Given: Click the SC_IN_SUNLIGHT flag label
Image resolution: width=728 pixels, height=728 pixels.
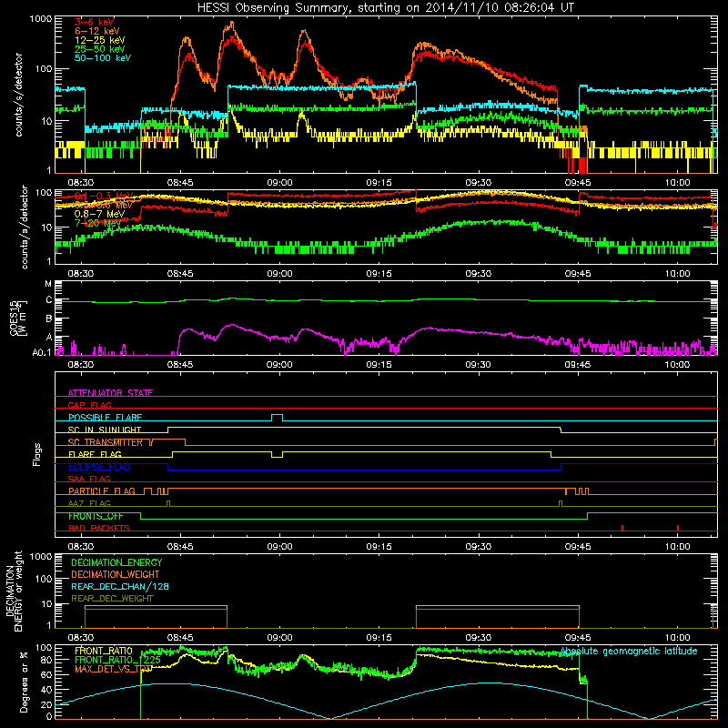Looking at the screenshot, I should coord(105,430).
